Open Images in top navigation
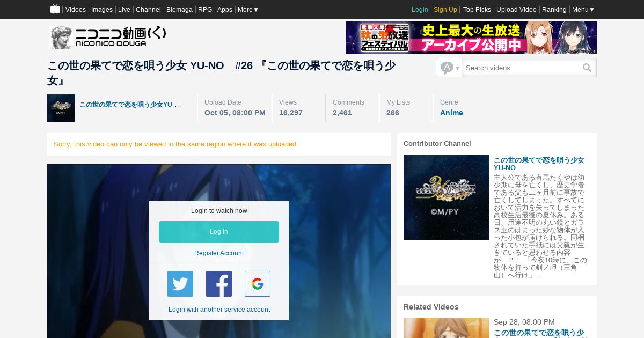 coord(102,10)
